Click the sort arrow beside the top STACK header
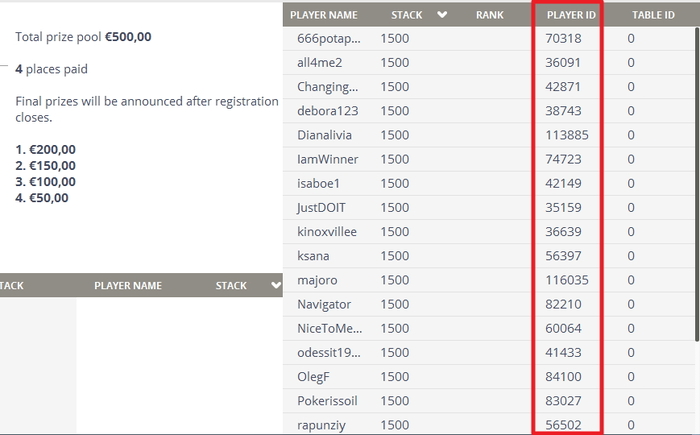The image size is (700, 435). (442, 15)
